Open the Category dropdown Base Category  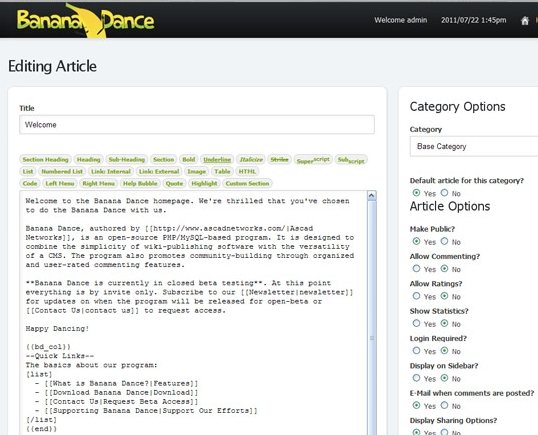tap(474, 146)
